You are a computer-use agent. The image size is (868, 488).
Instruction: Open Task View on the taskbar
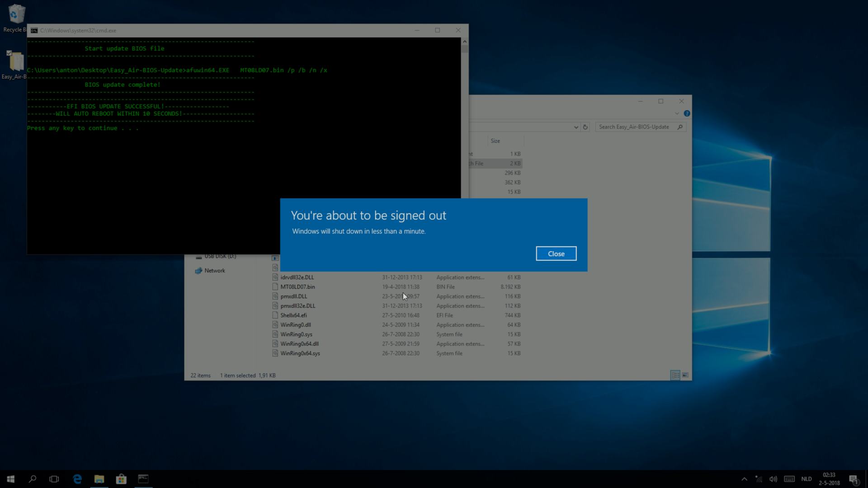tap(54, 479)
